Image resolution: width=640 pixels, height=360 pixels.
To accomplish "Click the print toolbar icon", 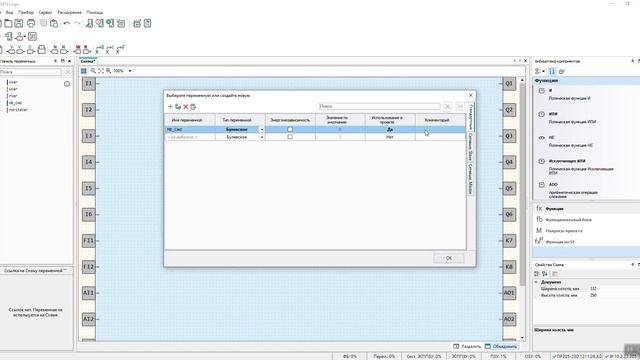I will pos(31,23).
